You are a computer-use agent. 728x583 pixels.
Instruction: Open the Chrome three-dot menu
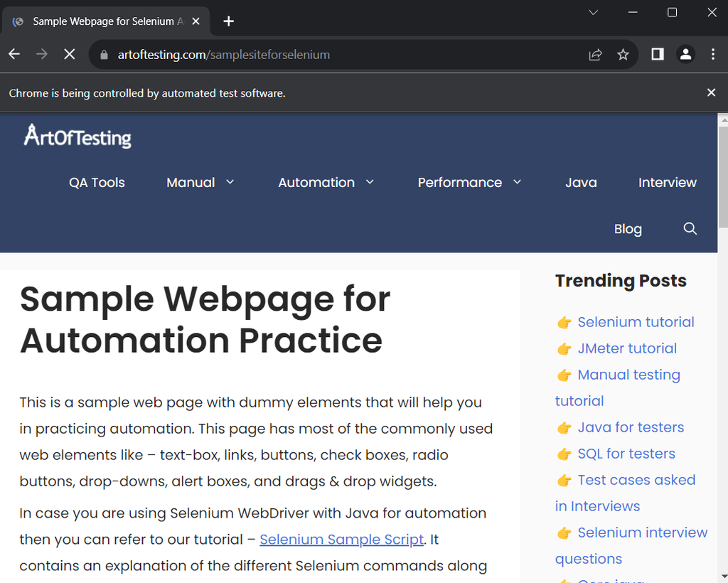[713, 55]
